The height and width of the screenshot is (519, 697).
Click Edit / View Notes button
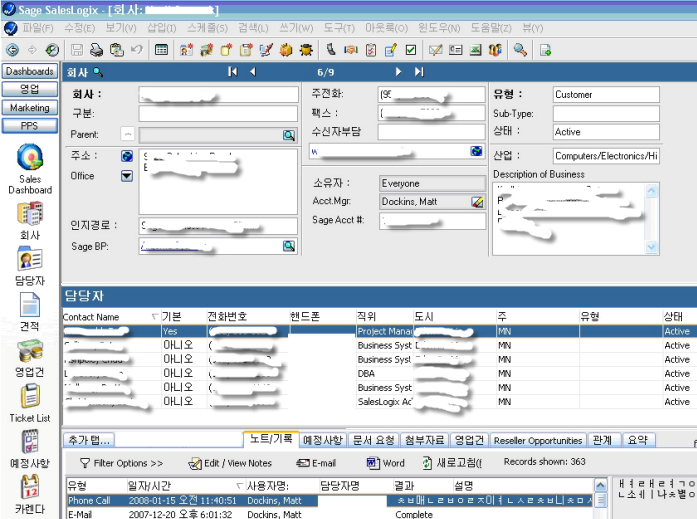coord(230,463)
